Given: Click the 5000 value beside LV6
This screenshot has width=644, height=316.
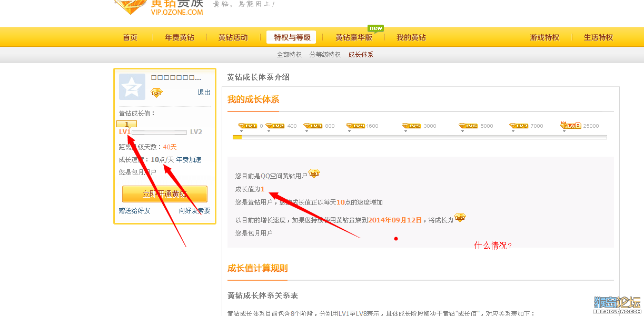Looking at the screenshot, I should click(x=487, y=126).
